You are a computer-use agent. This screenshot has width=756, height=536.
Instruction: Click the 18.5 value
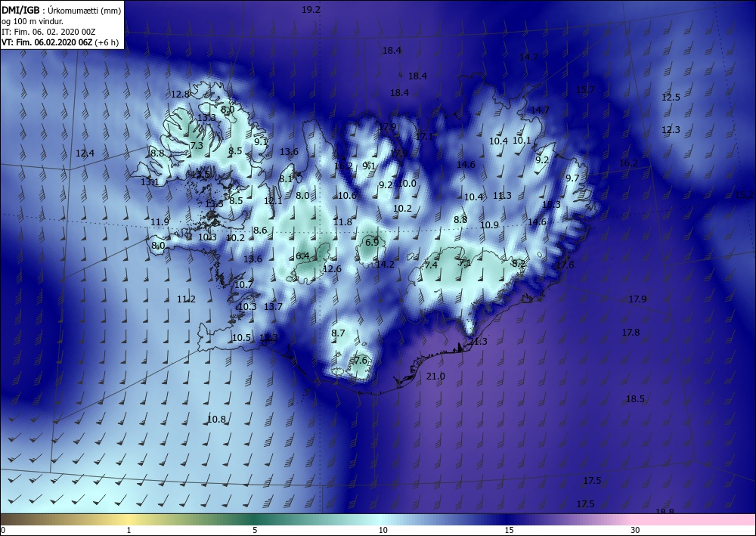point(636,399)
